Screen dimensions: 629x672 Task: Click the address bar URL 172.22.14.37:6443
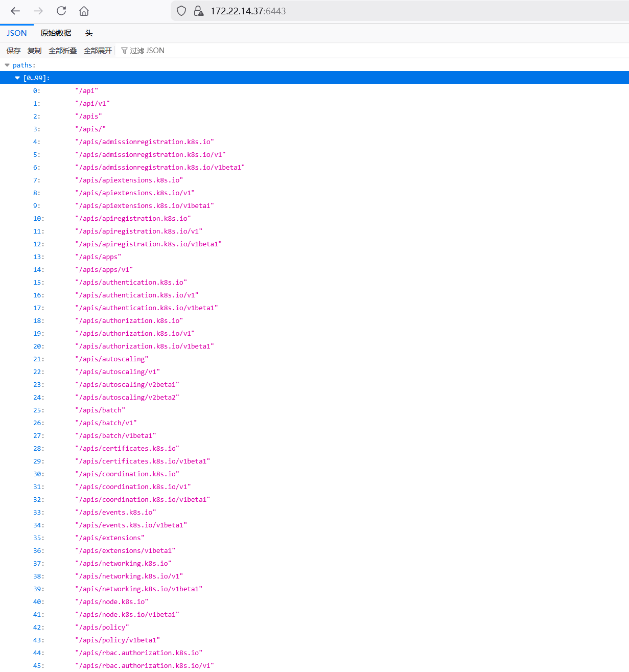point(248,11)
